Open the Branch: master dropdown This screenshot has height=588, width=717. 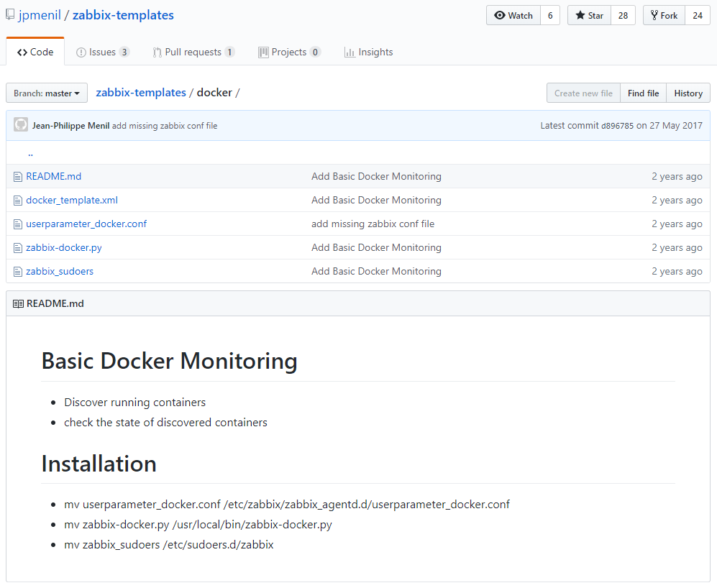pos(47,93)
